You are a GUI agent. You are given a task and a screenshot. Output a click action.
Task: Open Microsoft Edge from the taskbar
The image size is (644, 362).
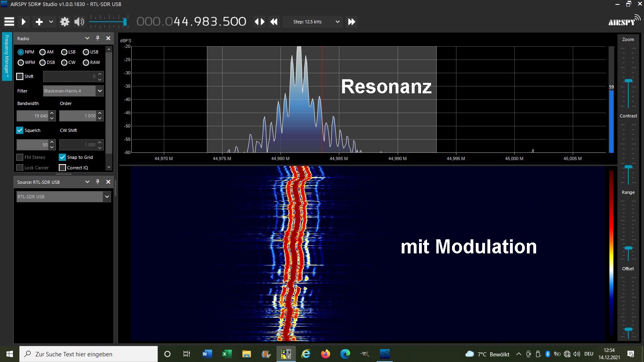tap(345, 354)
